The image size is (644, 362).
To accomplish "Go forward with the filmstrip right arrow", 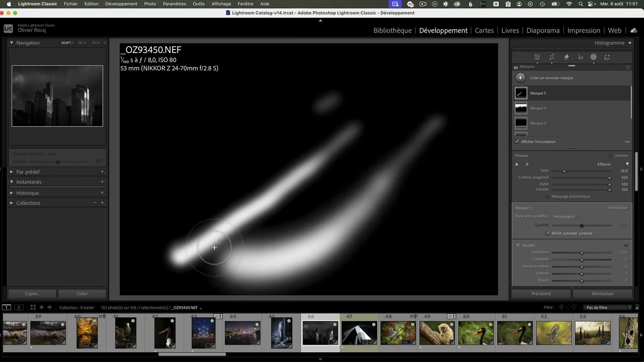I will [50, 307].
